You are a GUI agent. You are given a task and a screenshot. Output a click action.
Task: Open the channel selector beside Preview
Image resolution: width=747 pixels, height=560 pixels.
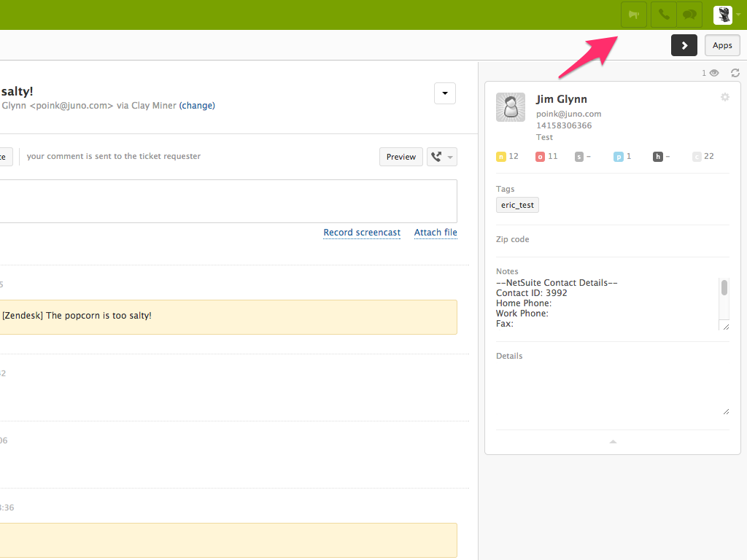[442, 156]
